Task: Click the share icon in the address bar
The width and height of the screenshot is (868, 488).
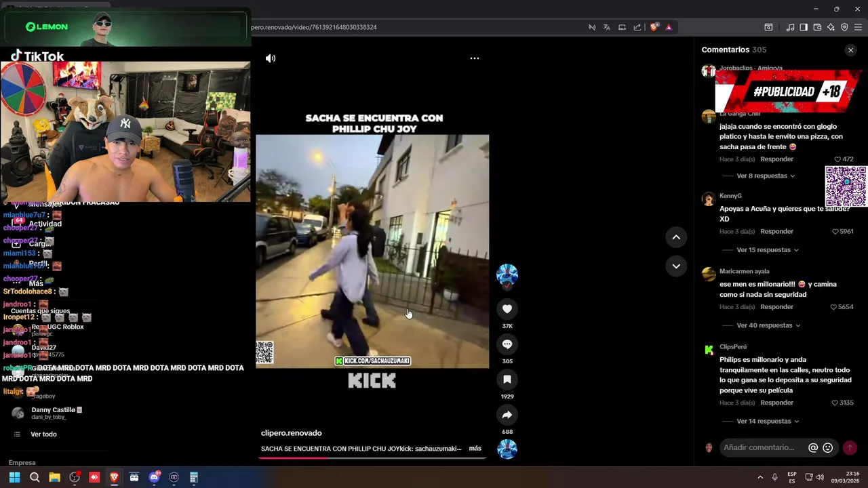Action: [x=637, y=27]
